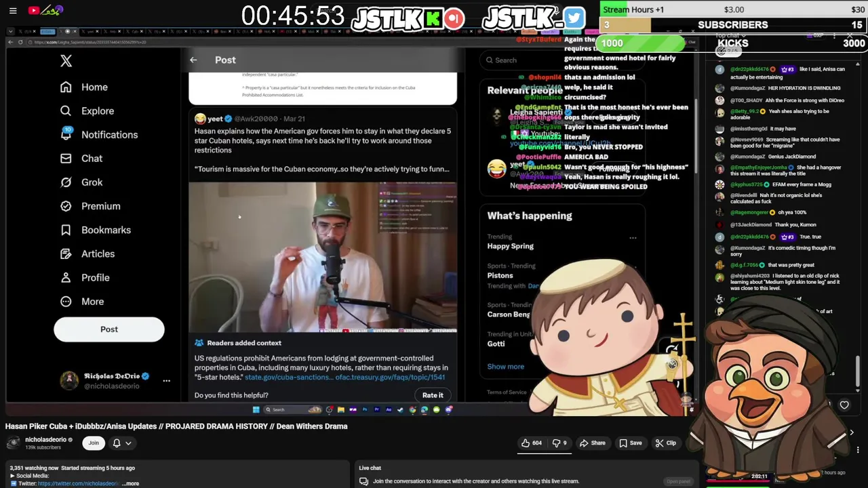Open the state.gov/cuba-sanctions link
Viewport: 868px width, 488px height.
pos(288,377)
